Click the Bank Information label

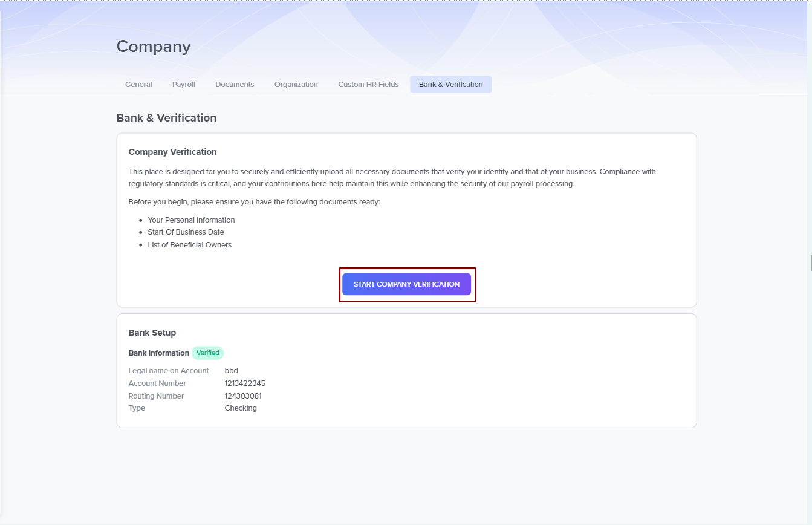(158, 353)
